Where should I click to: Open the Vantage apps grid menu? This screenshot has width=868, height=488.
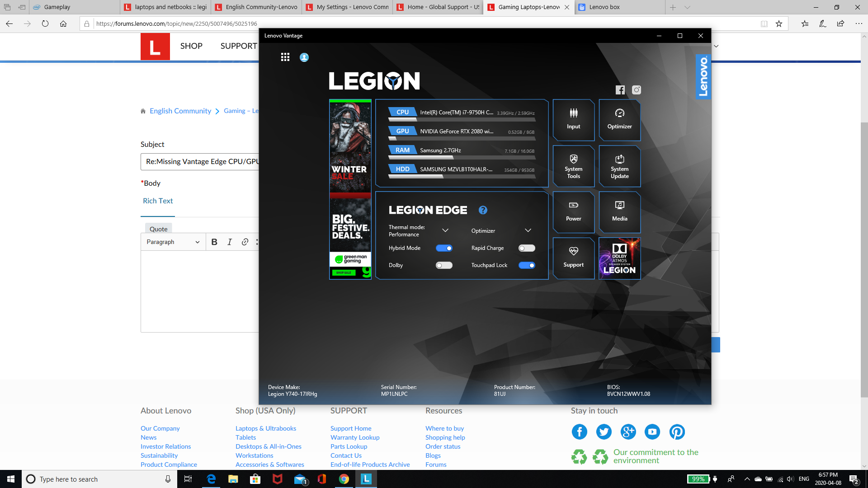[x=285, y=57]
